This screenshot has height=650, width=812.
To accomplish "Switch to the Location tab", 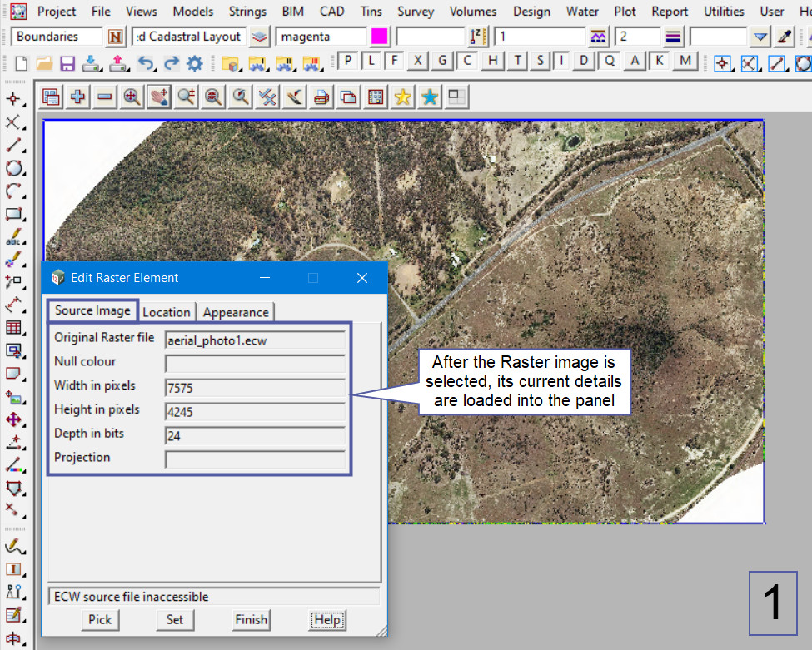I will [167, 312].
